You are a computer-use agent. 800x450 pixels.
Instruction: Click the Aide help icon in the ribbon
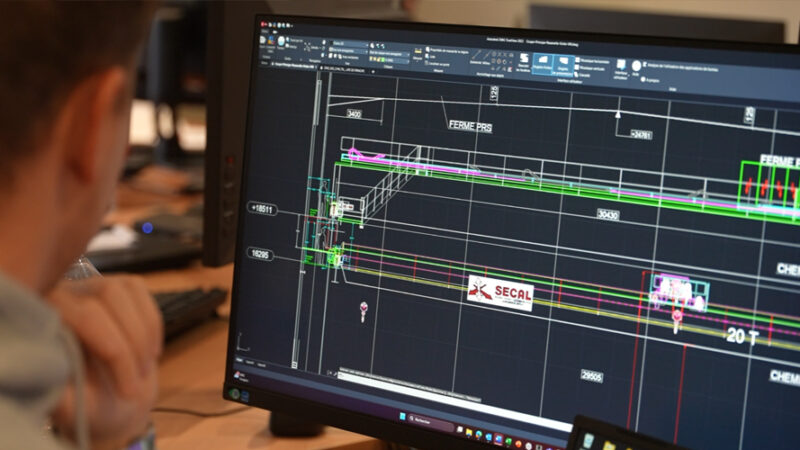point(635,66)
